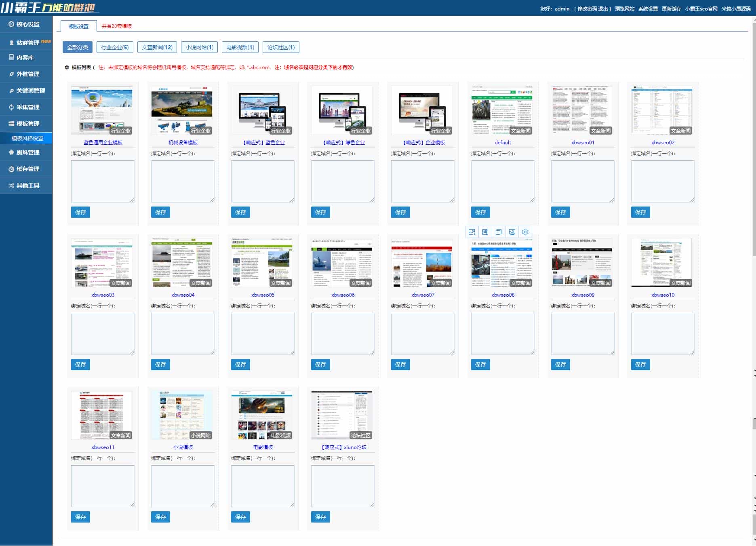Open the xbwseo07 template link

[x=423, y=295]
